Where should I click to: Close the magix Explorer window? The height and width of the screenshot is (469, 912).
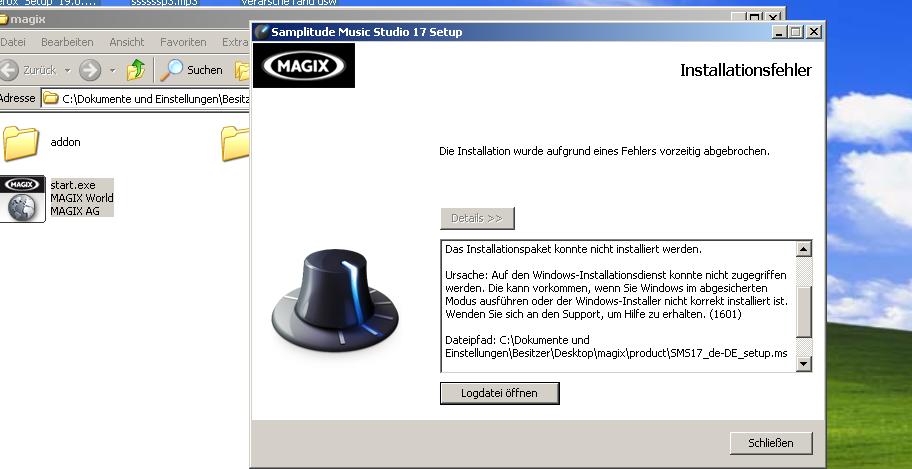pos(772,18)
